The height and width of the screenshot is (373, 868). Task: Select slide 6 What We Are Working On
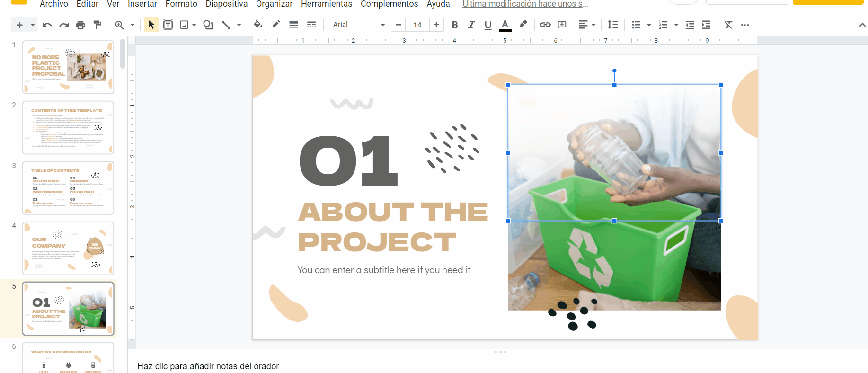[68, 358]
